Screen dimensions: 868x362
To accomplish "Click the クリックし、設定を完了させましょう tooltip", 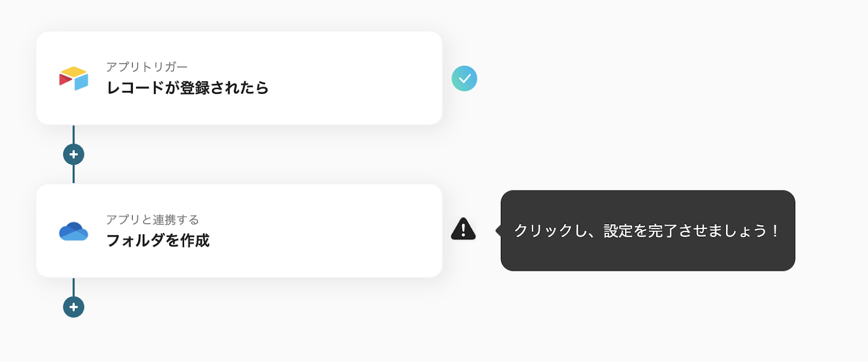I will [647, 231].
